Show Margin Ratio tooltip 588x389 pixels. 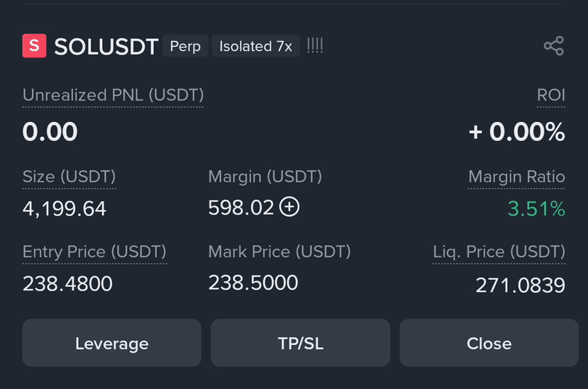coord(516,176)
